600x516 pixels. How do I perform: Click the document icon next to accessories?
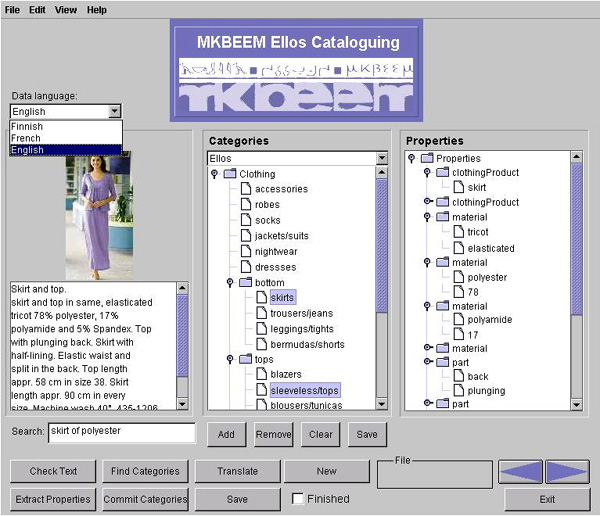(246, 189)
